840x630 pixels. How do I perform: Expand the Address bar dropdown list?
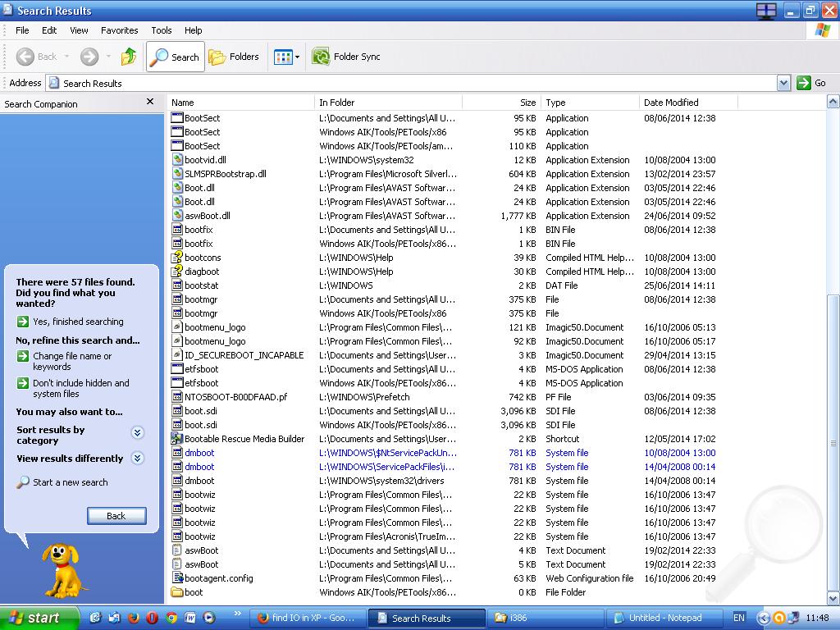click(x=783, y=83)
